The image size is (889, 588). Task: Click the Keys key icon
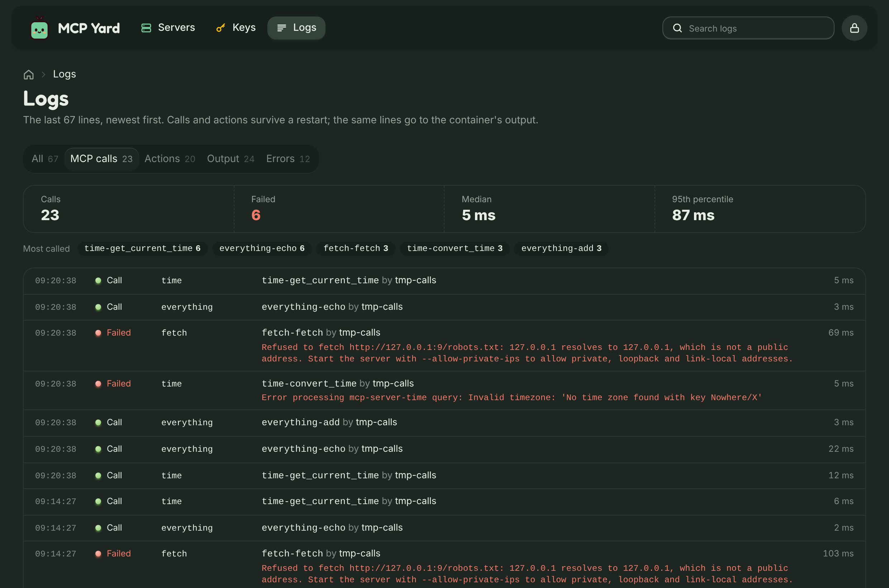pyautogui.click(x=221, y=28)
